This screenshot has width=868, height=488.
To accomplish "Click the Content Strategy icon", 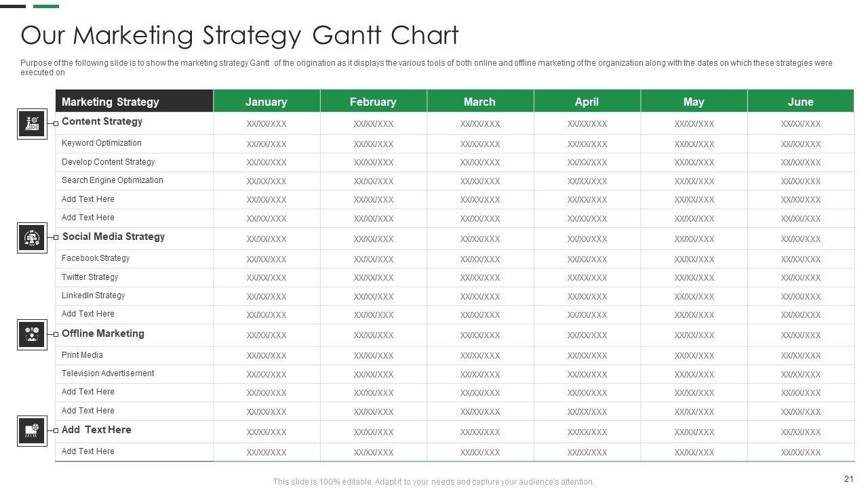I will tap(32, 124).
